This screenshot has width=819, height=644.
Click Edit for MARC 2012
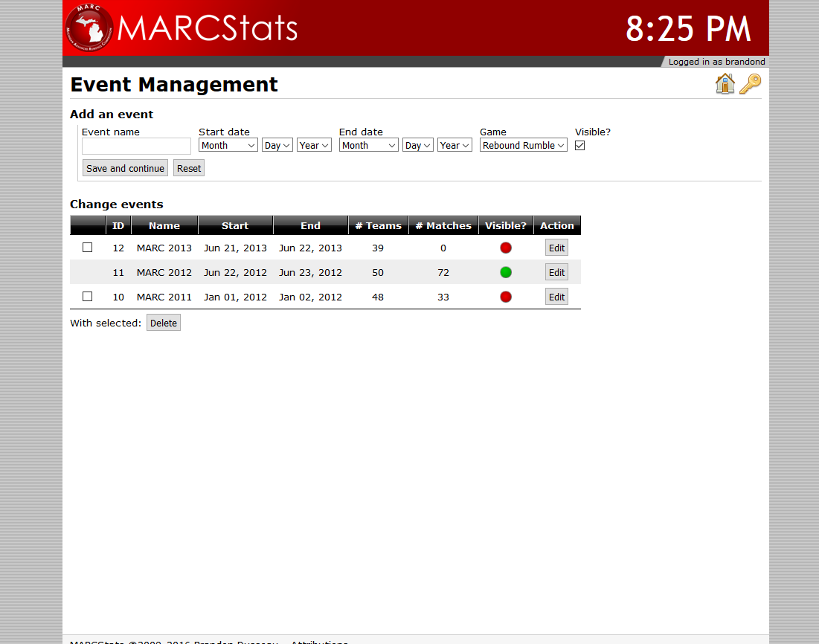(557, 273)
